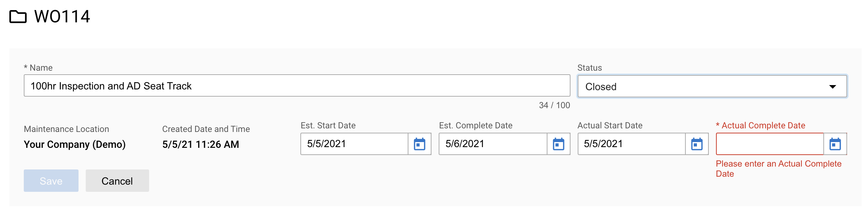
Task: Click the 5/5/21 11:26 AM created timestamp
Action: pos(201,144)
